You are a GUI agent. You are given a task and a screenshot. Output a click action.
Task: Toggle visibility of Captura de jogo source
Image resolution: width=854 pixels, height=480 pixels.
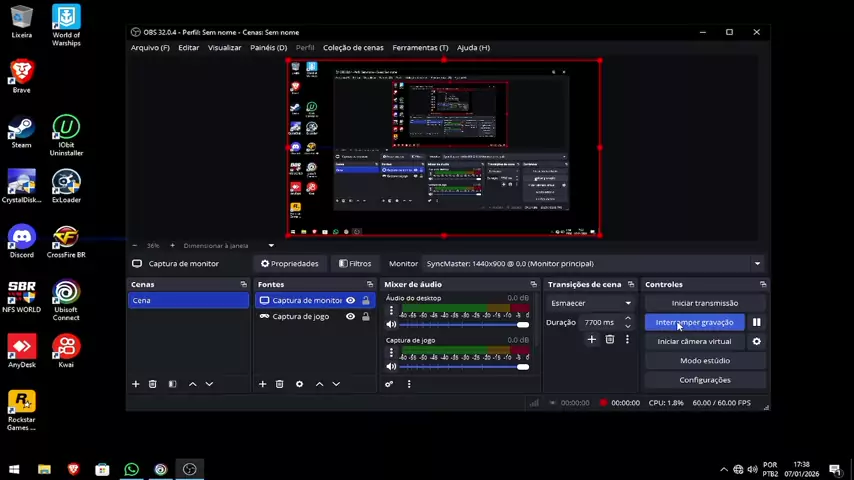(x=350, y=316)
